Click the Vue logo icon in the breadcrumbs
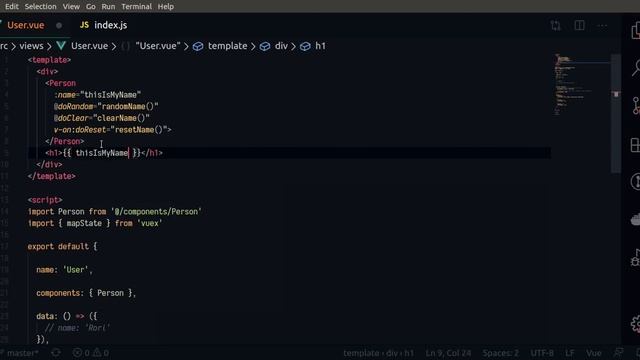Viewport: 640px width, 360px height. (61, 46)
